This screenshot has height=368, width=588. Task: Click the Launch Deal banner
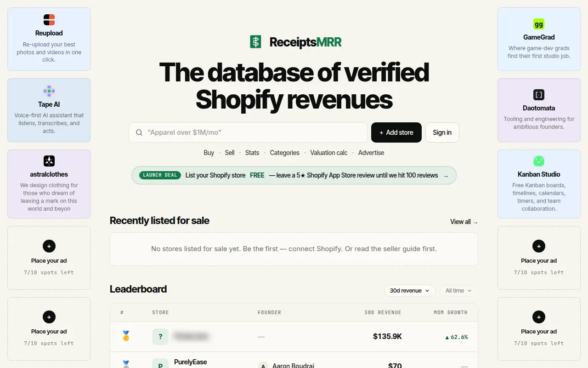click(294, 175)
